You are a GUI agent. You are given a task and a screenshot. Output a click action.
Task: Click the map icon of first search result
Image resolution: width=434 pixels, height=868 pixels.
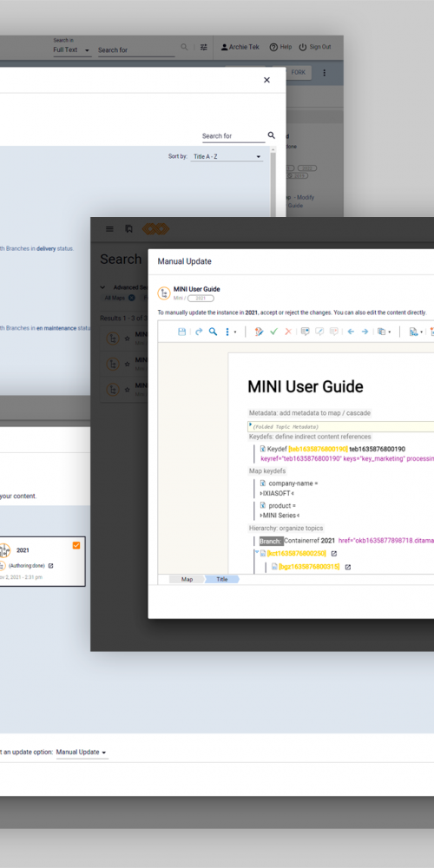point(113,339)
